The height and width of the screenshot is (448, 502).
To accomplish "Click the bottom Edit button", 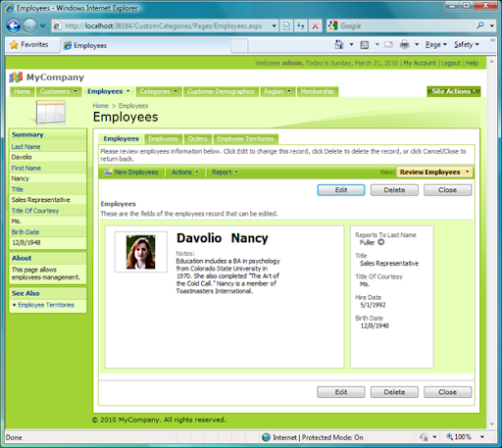I will click(x=341, y=392).
